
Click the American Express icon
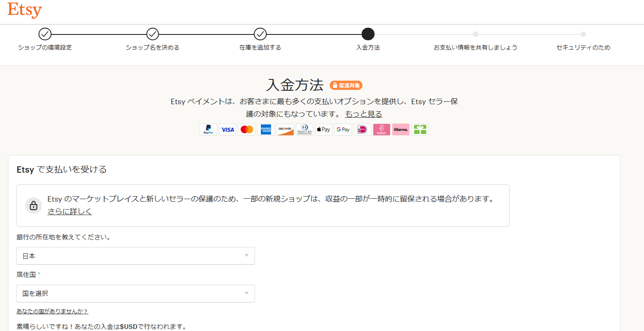(266, 130)
